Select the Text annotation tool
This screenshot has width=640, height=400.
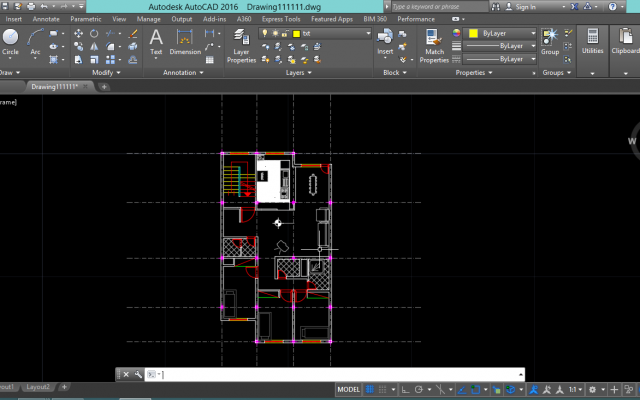(156, 42)
